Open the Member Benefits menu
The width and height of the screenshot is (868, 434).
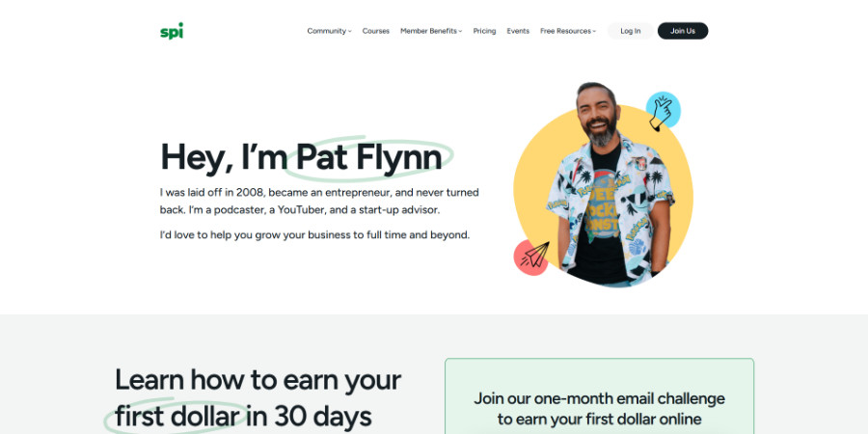click(428, 31)
